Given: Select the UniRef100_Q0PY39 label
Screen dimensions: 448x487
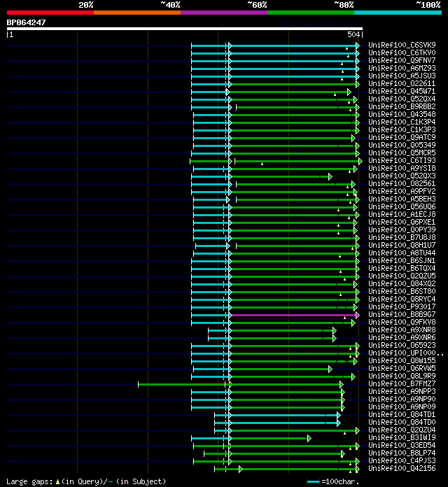Looking at the screenshot, I should click(402, 230).
